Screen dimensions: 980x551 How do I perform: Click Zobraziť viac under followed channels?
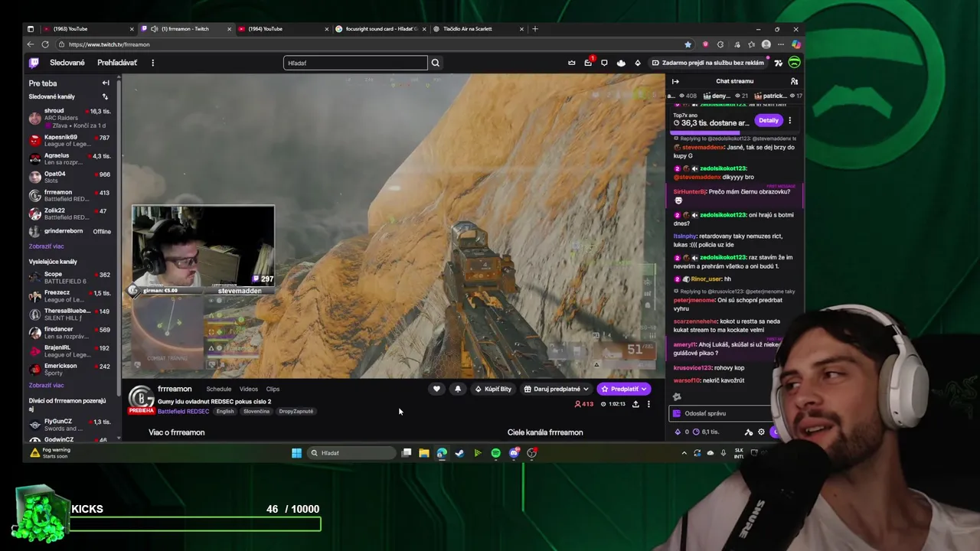pos(46,246)
